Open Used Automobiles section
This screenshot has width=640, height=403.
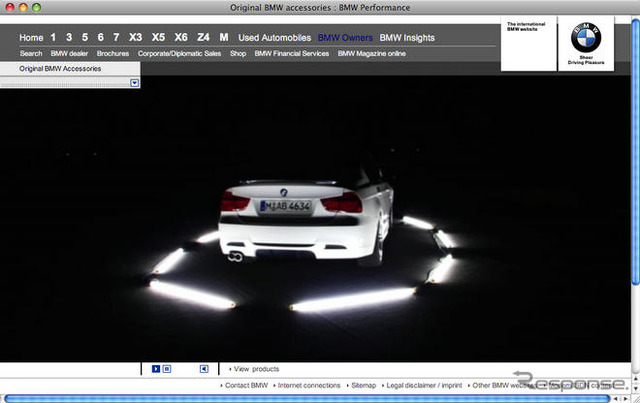275,38
